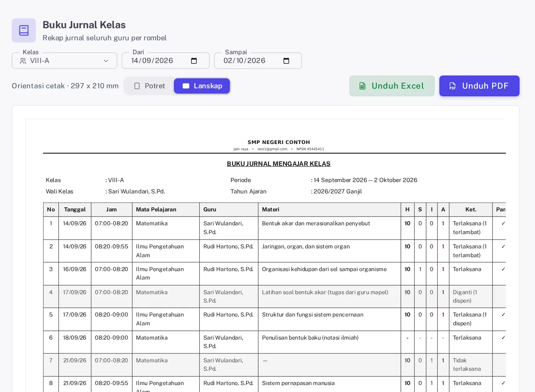
Task: Download the journal as PDF
Action: (x=479, y=86)
